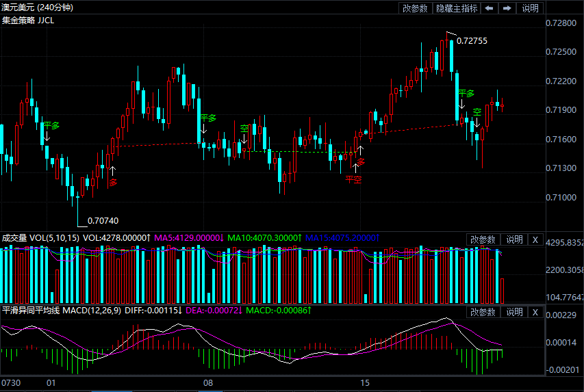Edit volume panel parameters via 改参数
The width and height of the screenshot is (584, 392).
(x=483, y=239)
